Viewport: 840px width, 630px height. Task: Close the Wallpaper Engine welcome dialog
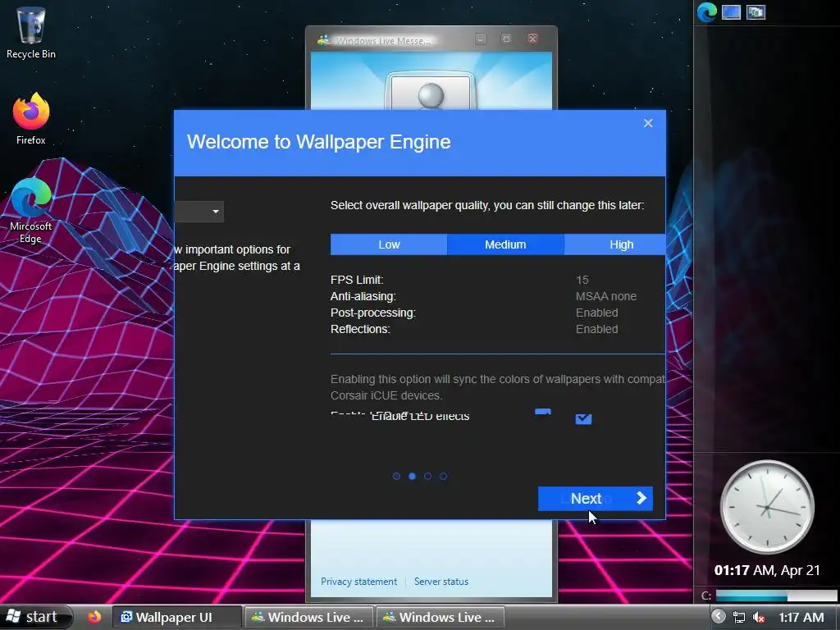(x=648, y=123)
